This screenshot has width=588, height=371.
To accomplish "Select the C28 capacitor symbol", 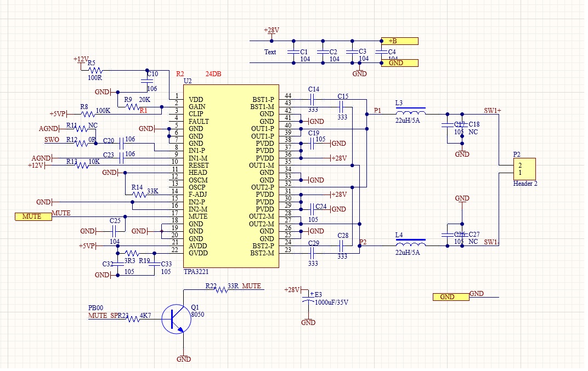I will 342,246.
